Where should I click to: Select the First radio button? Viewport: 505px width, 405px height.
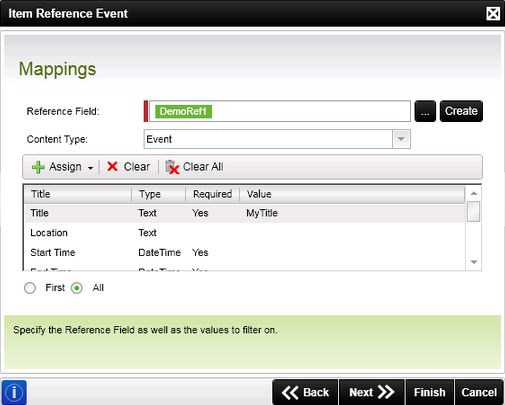pyautogui.click(x=30, y=288)
